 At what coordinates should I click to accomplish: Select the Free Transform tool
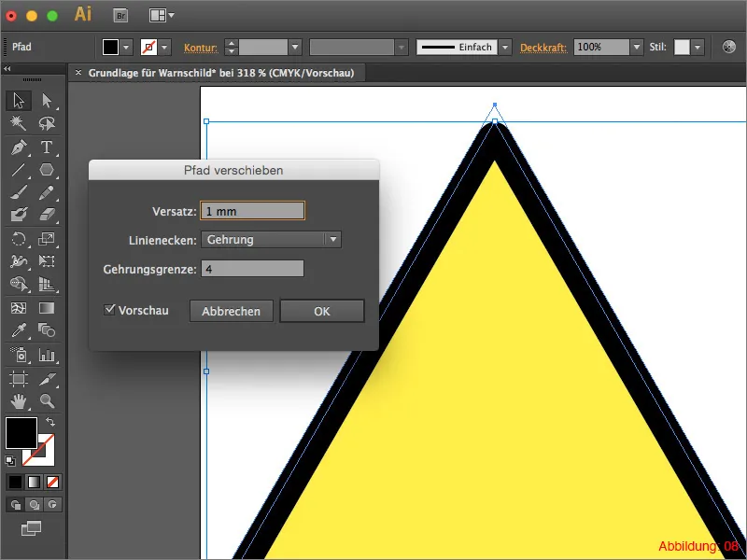pos(46,261)
